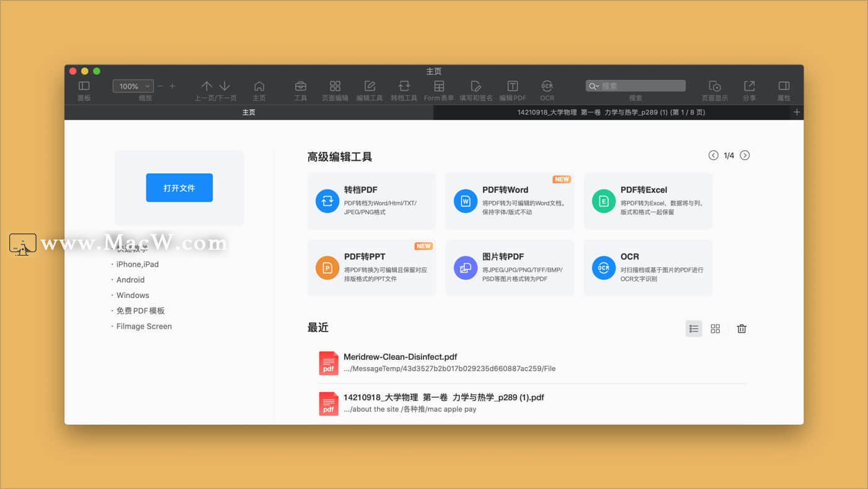868x489 pixels.
Task: Open the 100% zoom dropdown
Action: 133,86
